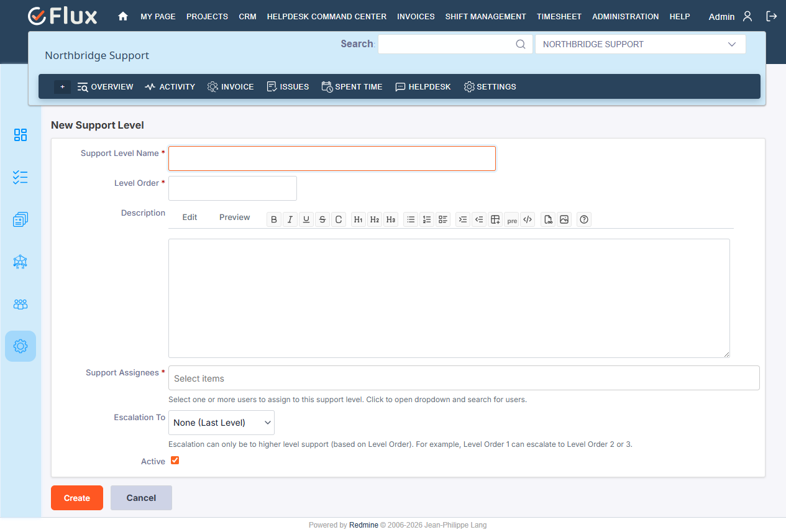
Task: Open Shift Management menu
Action: point(486,17)
